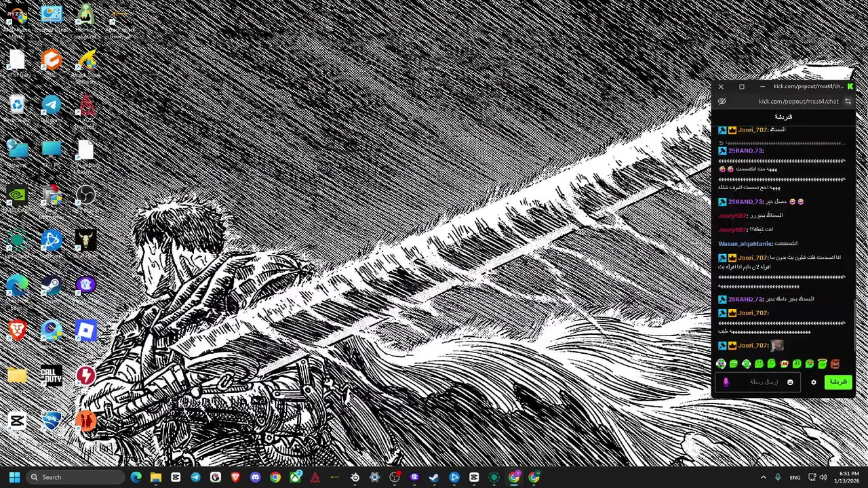This screenshot has width=868, height=488.
Task: Open Call of Duty desktop shortcut
Action: pos(52,376)
